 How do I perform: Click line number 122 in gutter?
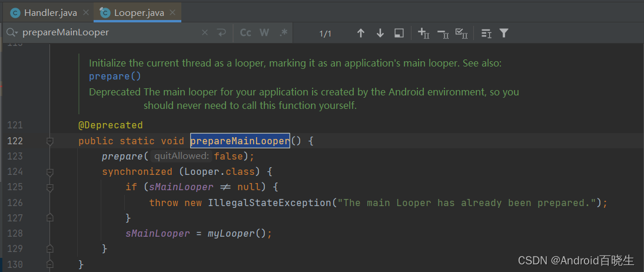15,141
